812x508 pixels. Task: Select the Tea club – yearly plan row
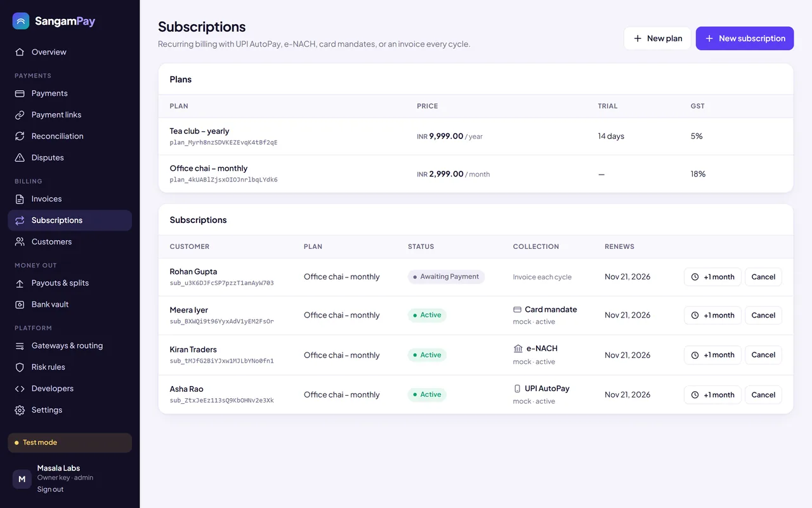[x=476, y=137]
